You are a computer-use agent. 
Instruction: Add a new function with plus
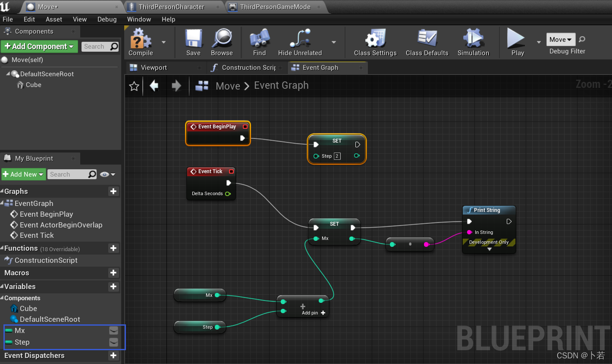click(113, 248)
